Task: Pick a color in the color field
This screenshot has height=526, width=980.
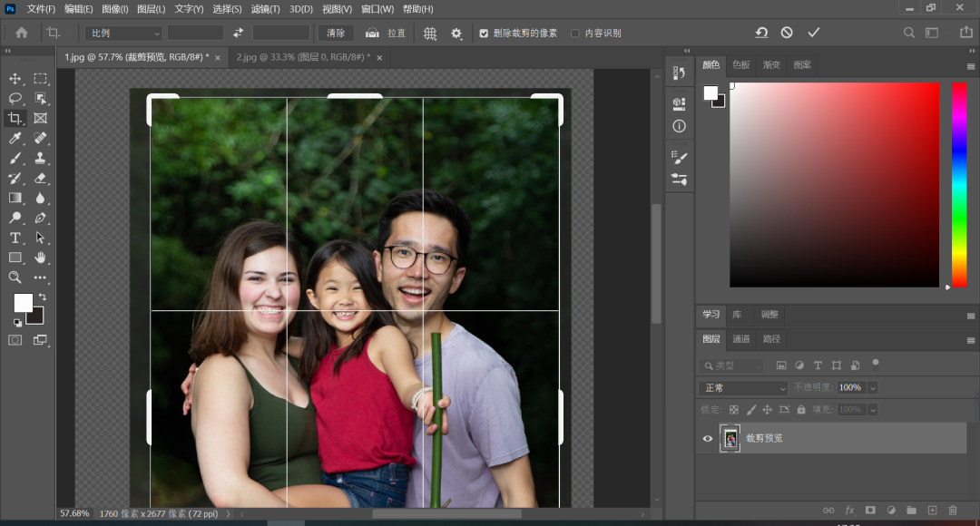Action: pos(835,185)
